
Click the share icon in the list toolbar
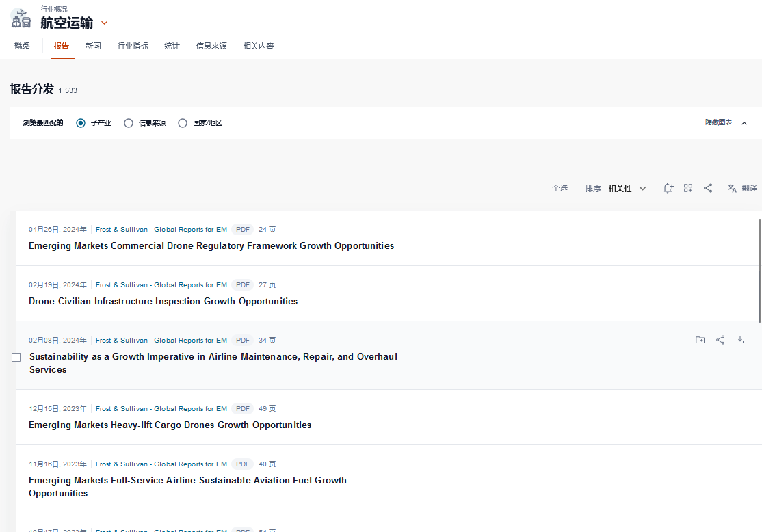click(708, 188)
